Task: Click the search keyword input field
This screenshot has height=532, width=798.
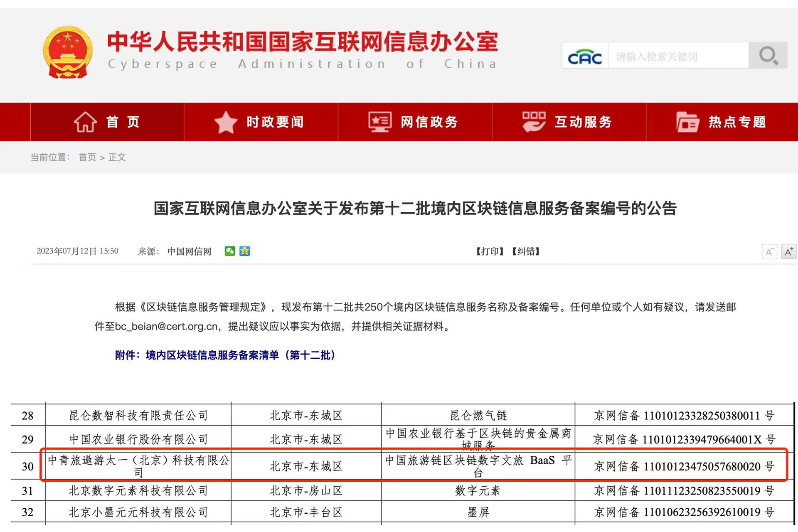Action: (679, 55)
